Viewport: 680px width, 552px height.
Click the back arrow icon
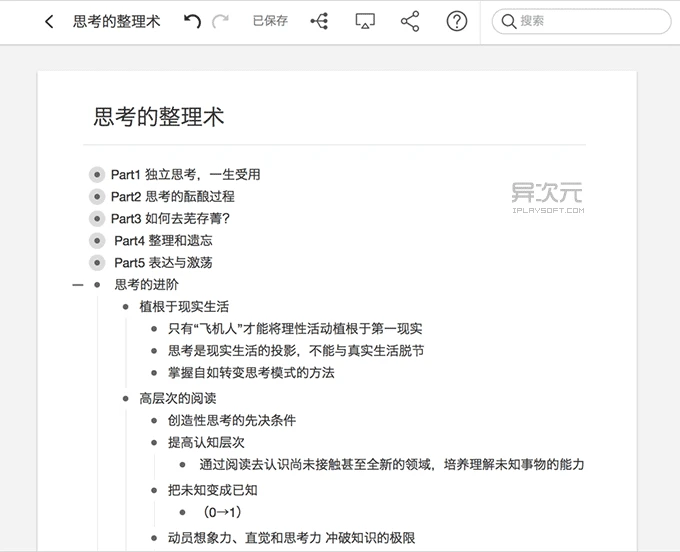click(49, 21)
